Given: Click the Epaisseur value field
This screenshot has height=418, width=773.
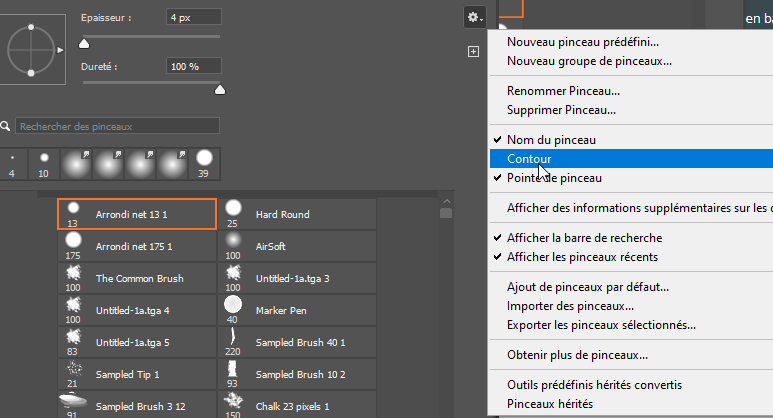Looking at the screenshot, I should pyautogui.click(x=193, y=18).
